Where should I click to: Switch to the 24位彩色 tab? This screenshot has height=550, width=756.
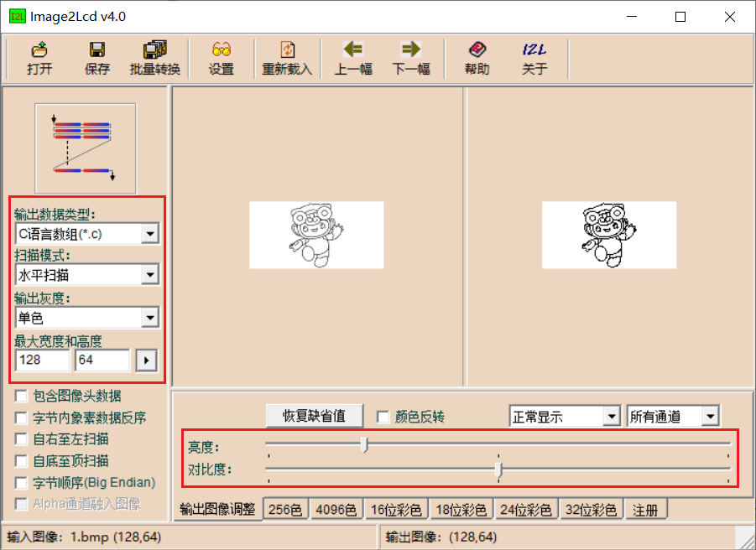pos(526,510)
